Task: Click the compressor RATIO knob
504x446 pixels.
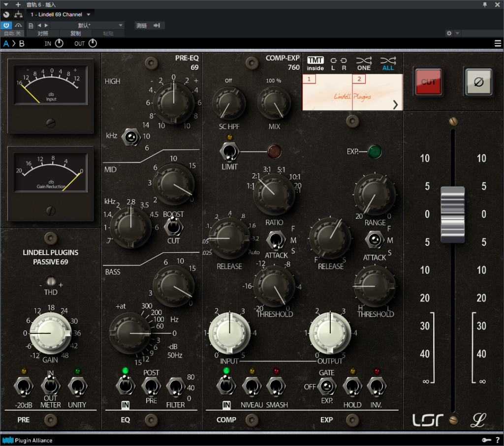Action: coord(274,194)
